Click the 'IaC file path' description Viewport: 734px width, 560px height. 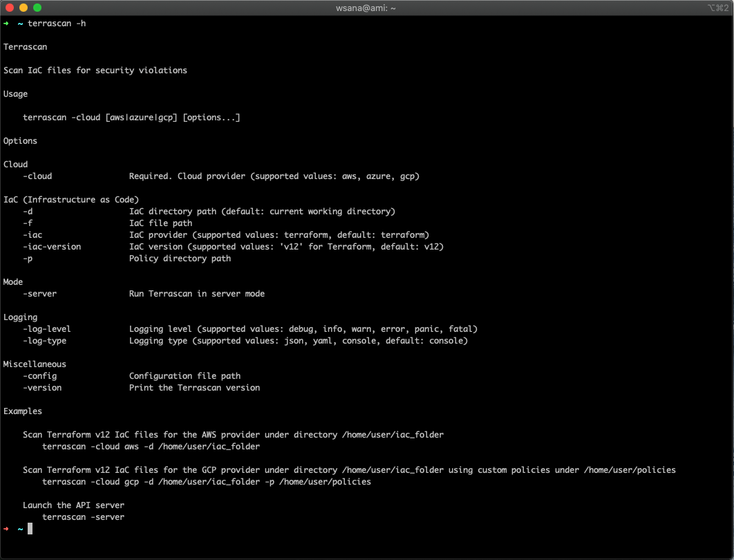coord(160,223)
